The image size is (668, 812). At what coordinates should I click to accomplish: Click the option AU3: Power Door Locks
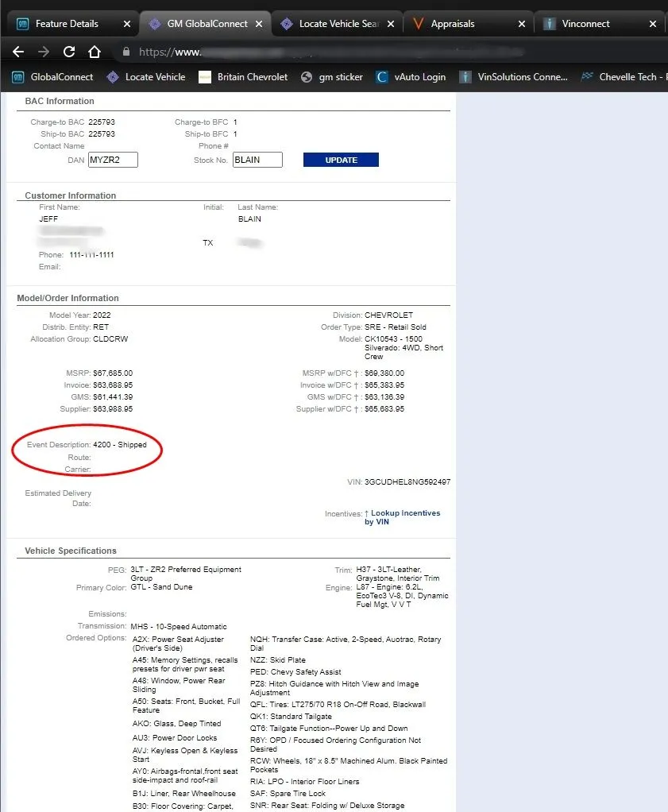tap(175, 737)
